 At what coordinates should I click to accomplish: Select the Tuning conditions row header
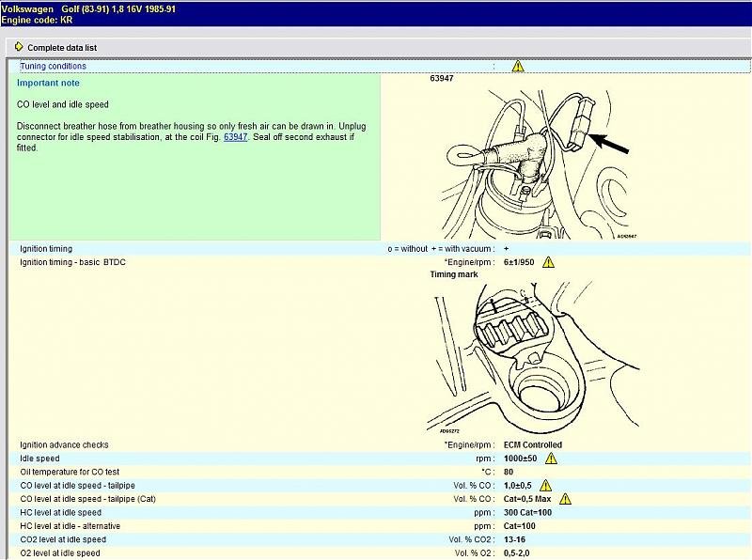[x=54, y=67]
